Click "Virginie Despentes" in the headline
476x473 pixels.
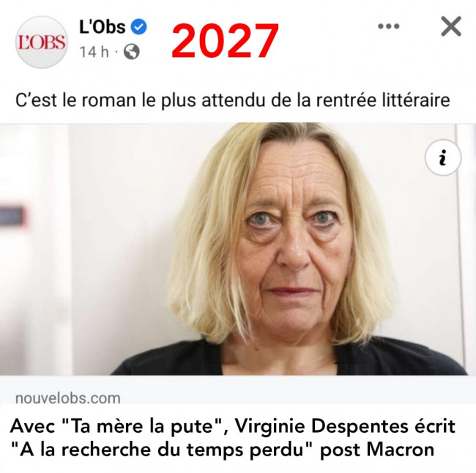(x=307, y=427)
